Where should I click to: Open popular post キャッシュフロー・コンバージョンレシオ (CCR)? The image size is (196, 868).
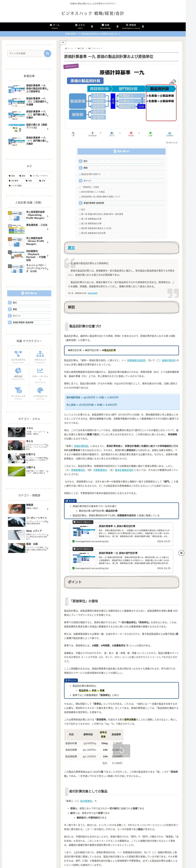pos(29,268)
